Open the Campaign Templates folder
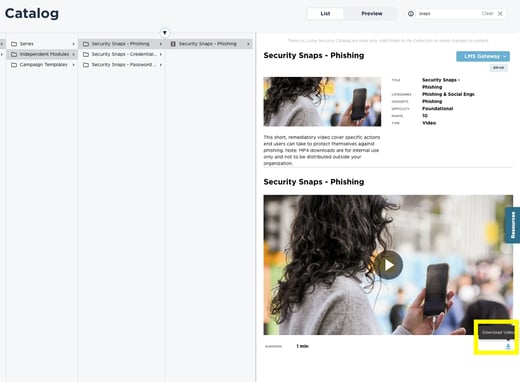Viewport: 520px width, 382px height. pos(42,65)
